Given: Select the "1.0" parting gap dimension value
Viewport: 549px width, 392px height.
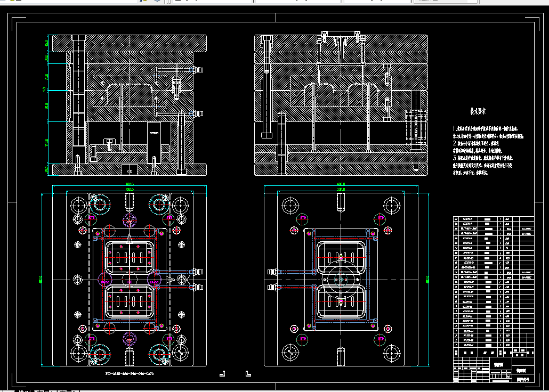Looking at the screenshot, I should pos(44,89).
